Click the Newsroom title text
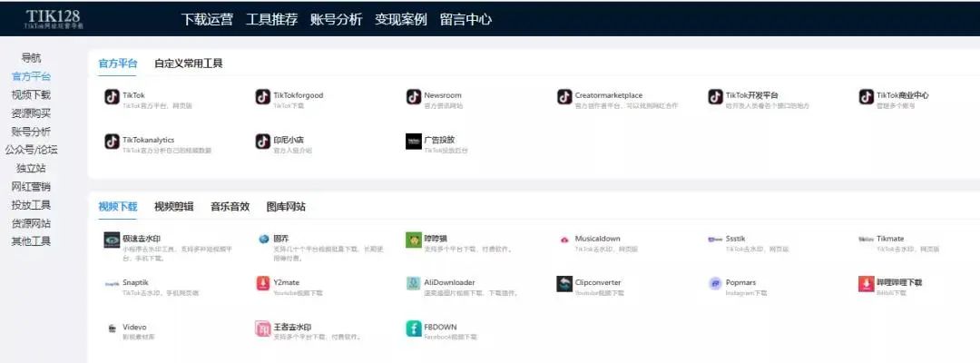The image size is (980, 363). [x=443, y=95]
